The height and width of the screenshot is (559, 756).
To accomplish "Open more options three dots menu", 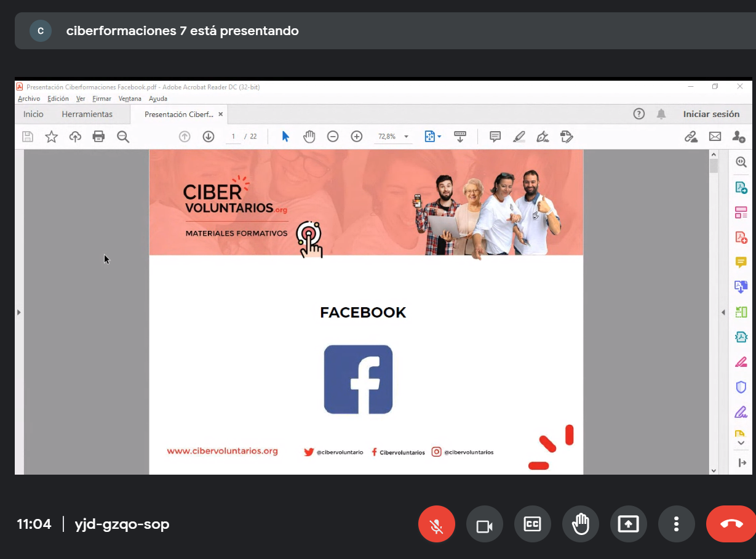I will point(677,525).
